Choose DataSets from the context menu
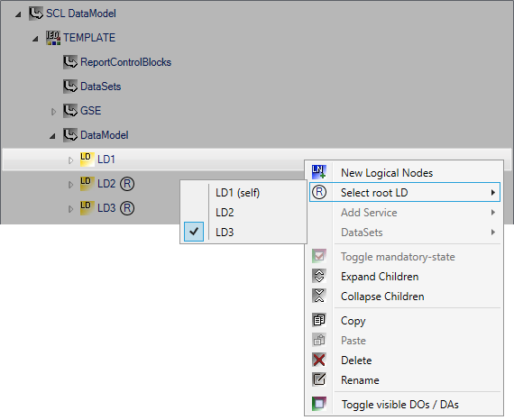514x420 pixels. [405, 233]
